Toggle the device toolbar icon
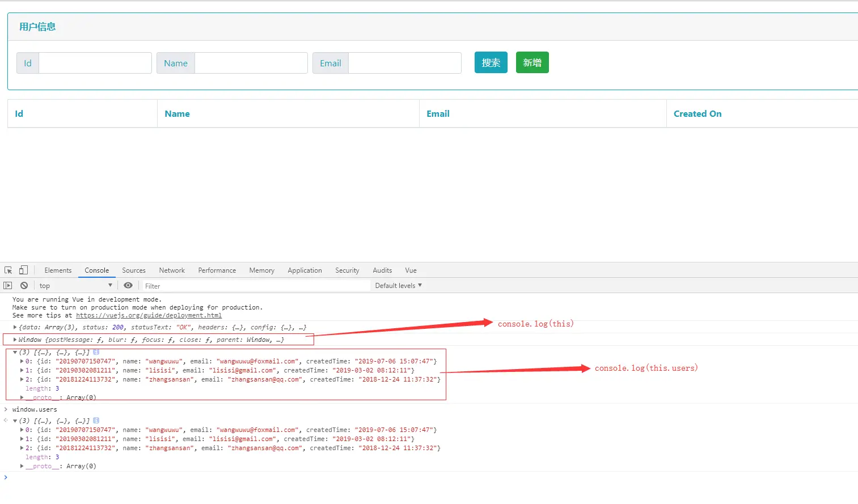 pos(23,270)
